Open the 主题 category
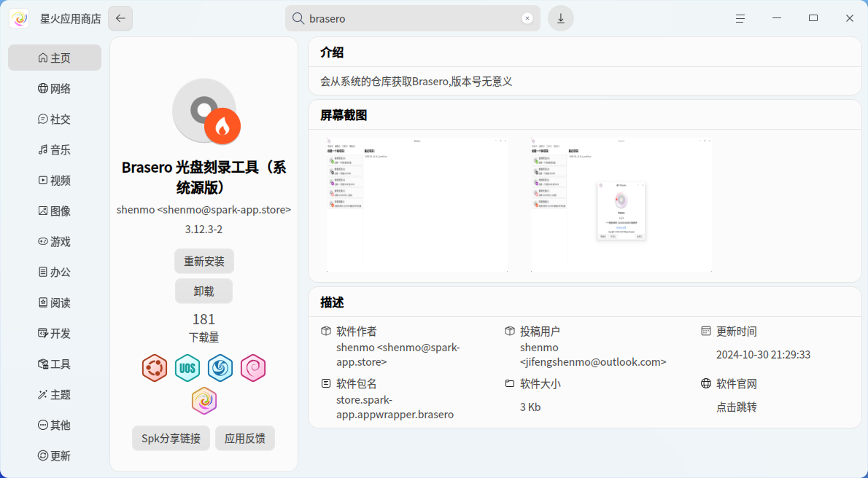 pyautogui.click(x=54, y=394)
